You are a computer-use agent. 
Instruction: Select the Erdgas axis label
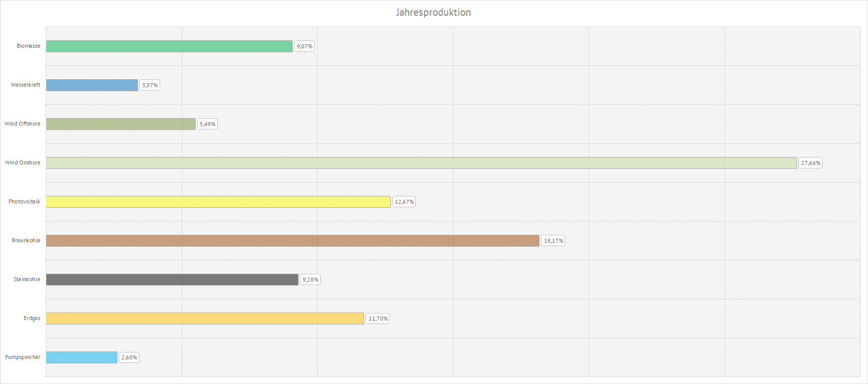click(32, 318)
